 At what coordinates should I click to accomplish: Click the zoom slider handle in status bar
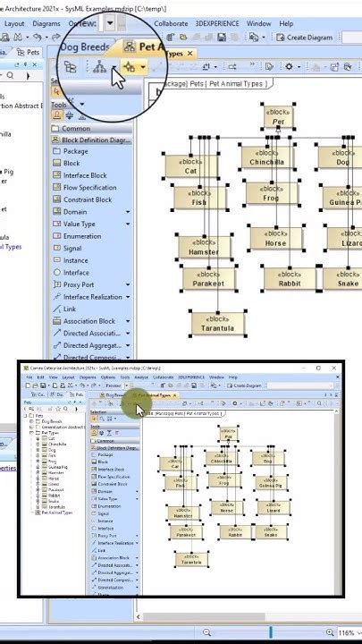point(271,632)
